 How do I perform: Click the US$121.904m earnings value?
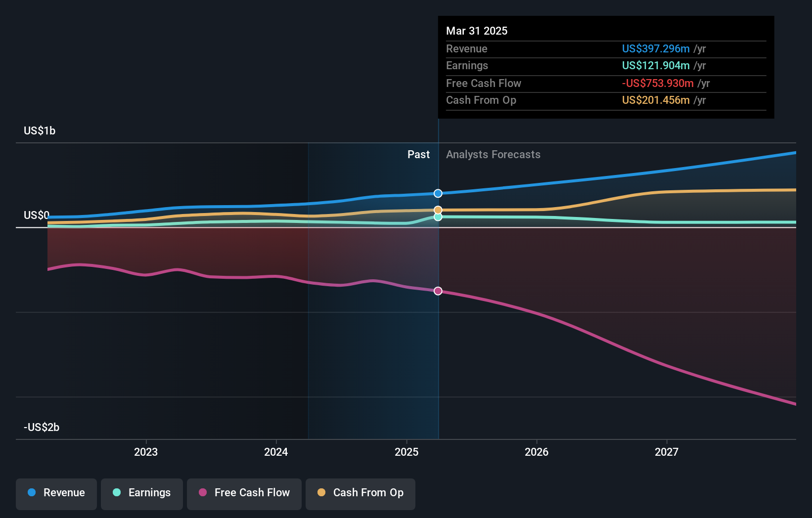click(x=656, y=65)
